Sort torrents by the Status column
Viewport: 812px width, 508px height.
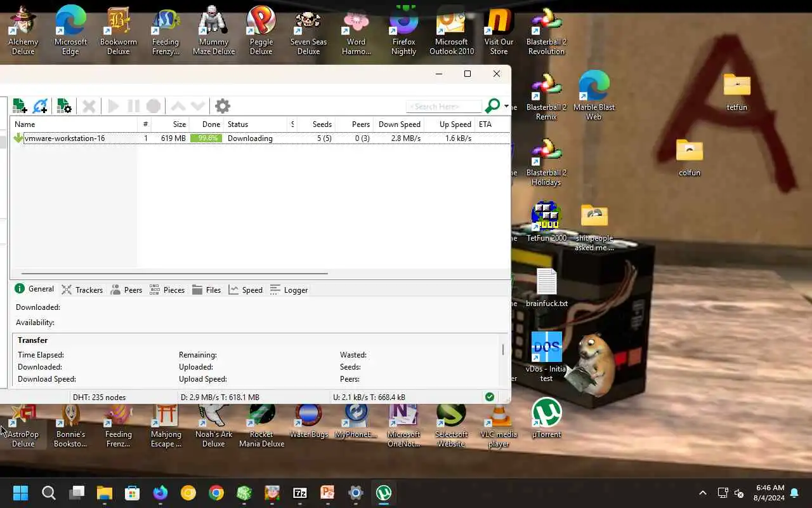pyautogui.click(x=256, y=124)
